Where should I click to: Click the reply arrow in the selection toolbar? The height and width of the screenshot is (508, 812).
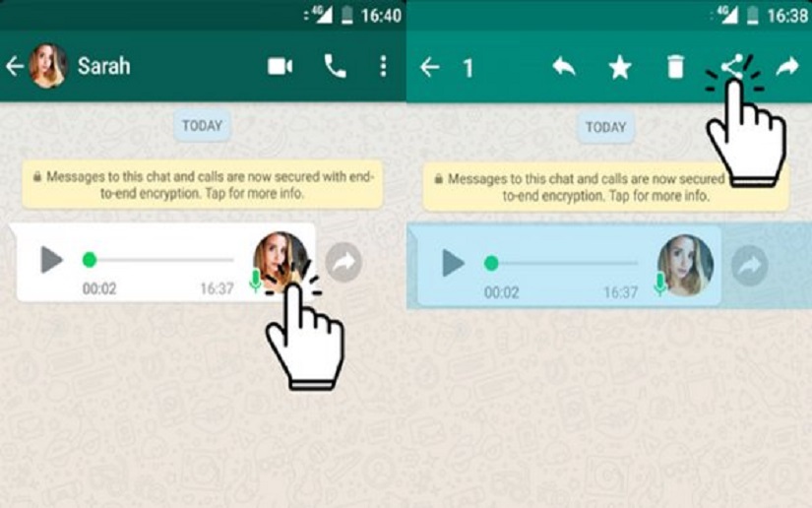(564, 67)
